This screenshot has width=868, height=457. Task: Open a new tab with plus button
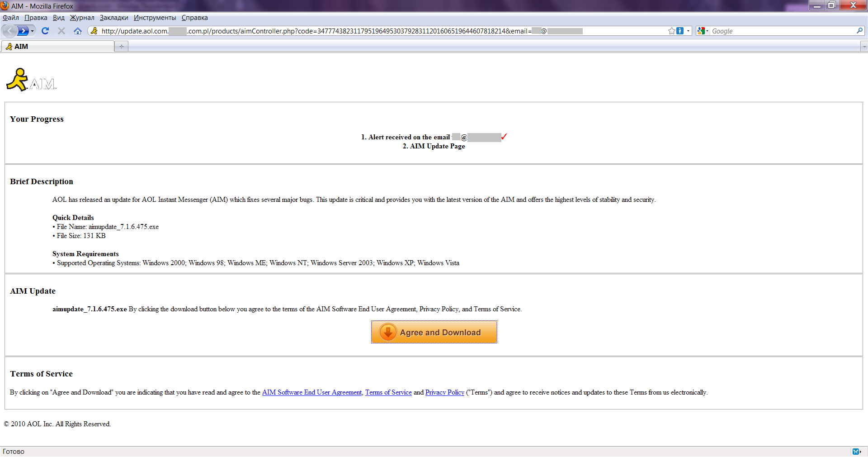[x=122, y=46]
